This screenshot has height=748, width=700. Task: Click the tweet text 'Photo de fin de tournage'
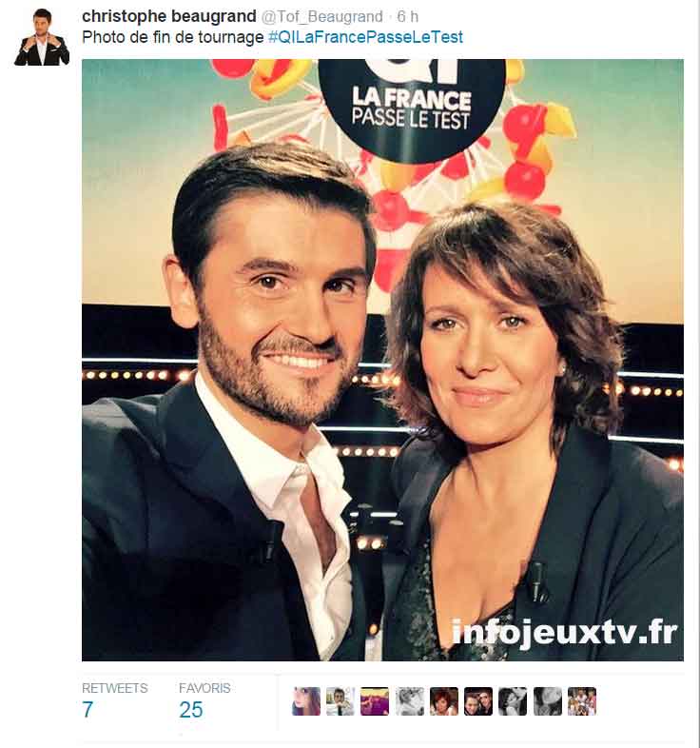pyautogui.click(x=172, y=37)
